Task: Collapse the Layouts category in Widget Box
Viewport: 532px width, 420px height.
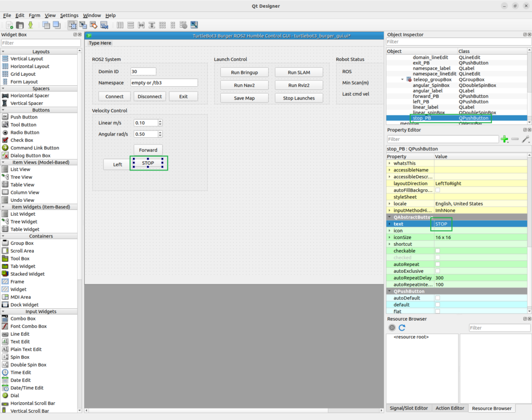Action: (4, 51)
